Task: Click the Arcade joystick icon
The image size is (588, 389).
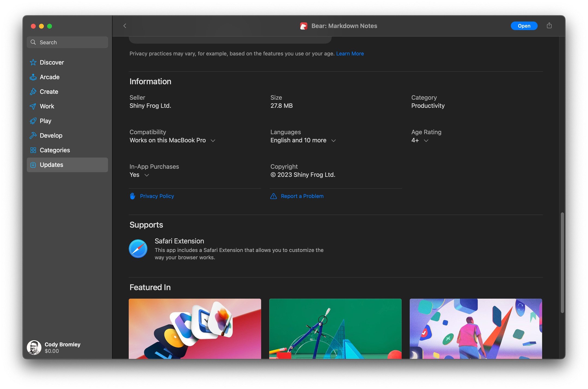Action: (33, 77)
